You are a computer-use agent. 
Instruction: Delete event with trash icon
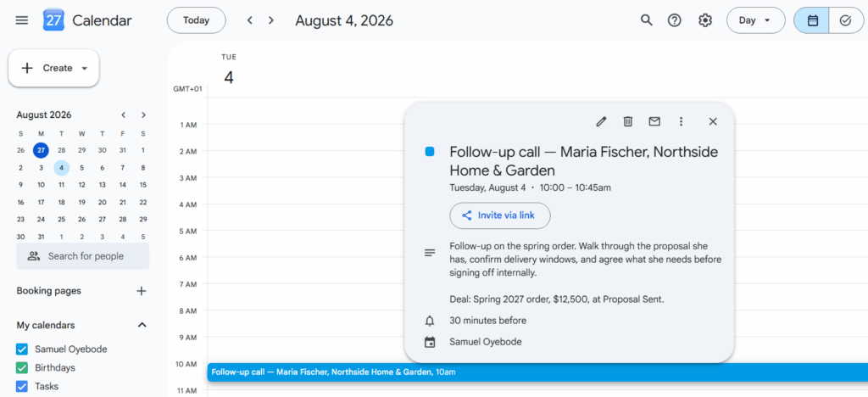(628, 121)
